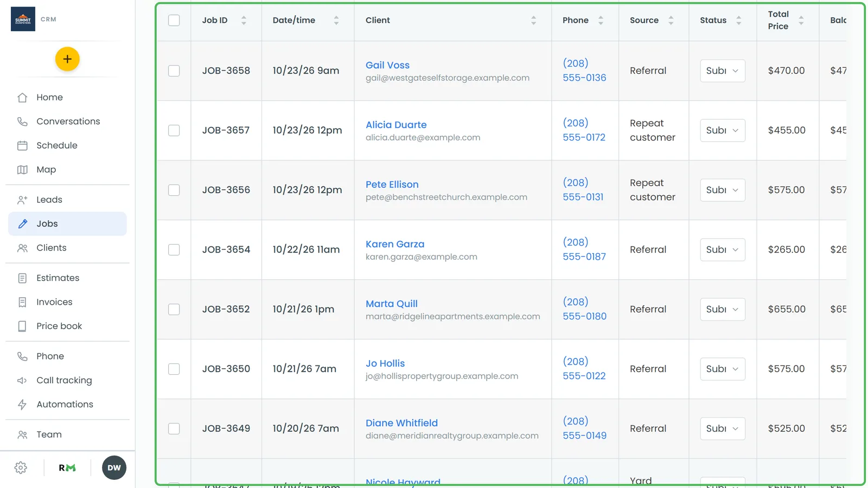This screenshot has height=488, width=868.
Task: Check the box for JOB-3658
Action: (174, 71)
